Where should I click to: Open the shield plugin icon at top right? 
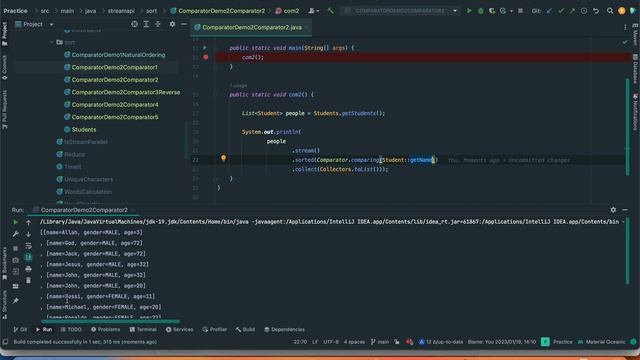pos(632,11)
